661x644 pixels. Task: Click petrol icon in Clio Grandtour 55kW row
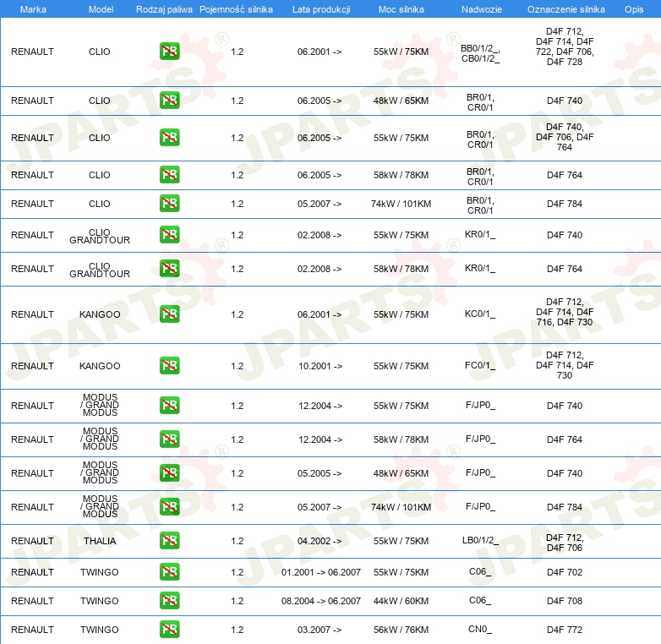(x=169, y=235)
